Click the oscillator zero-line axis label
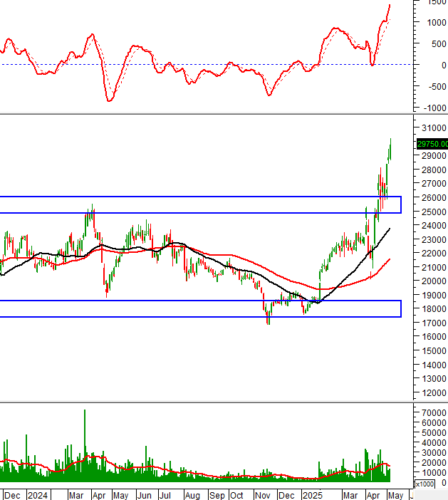448x500 pixels. click(x=444, y=65)
